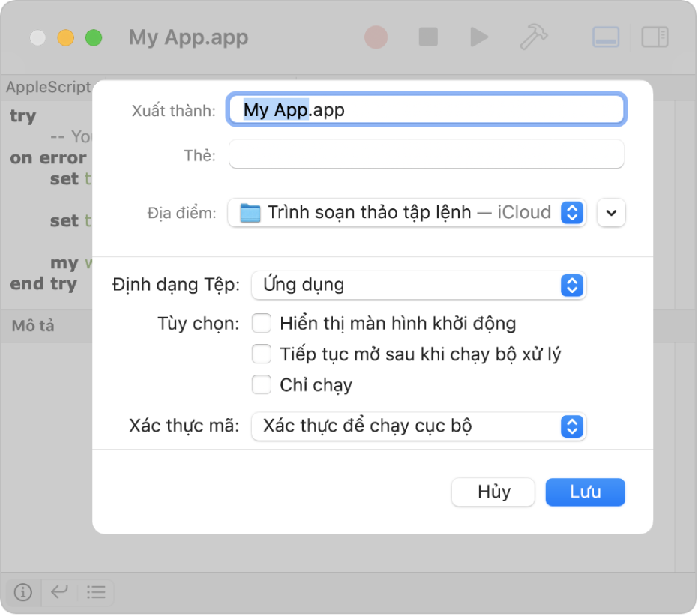
Task: Select the Mô tả description tab
Action: pos(33,326)
